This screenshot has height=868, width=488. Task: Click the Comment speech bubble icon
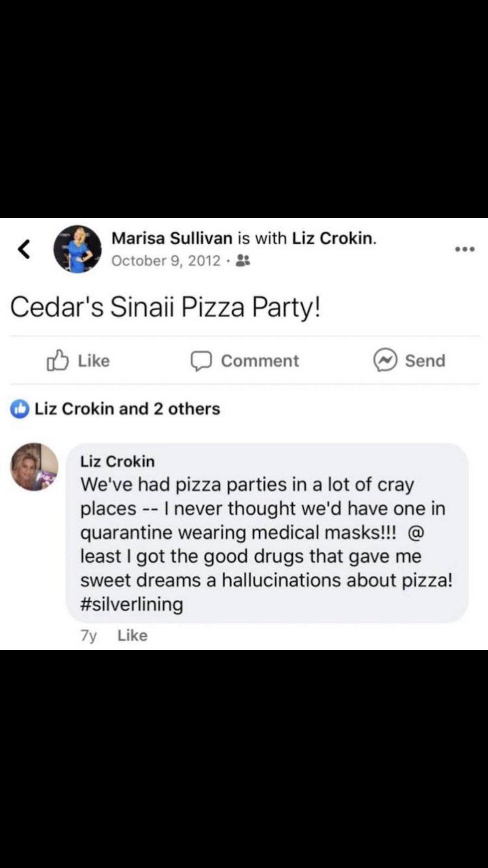tap(201, 360)
